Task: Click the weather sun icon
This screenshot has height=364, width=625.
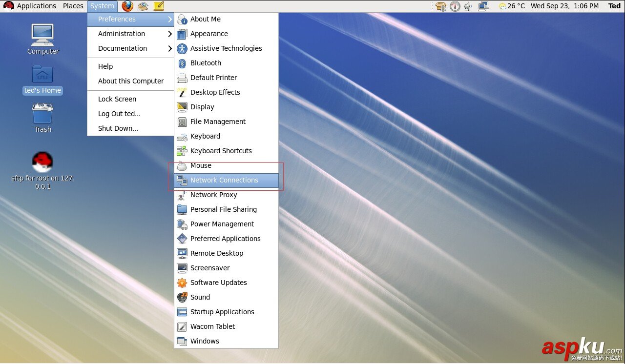Action: tap(502, 6)
